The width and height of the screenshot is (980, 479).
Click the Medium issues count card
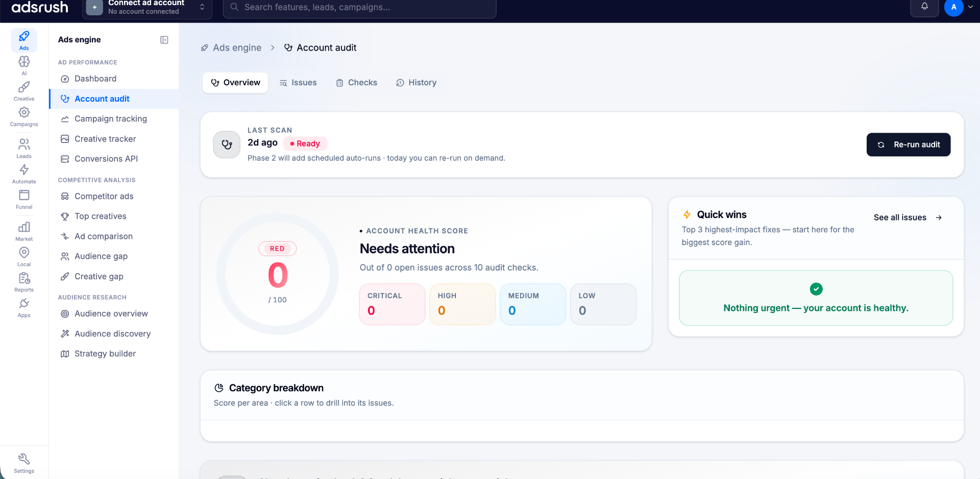[533, 304]
